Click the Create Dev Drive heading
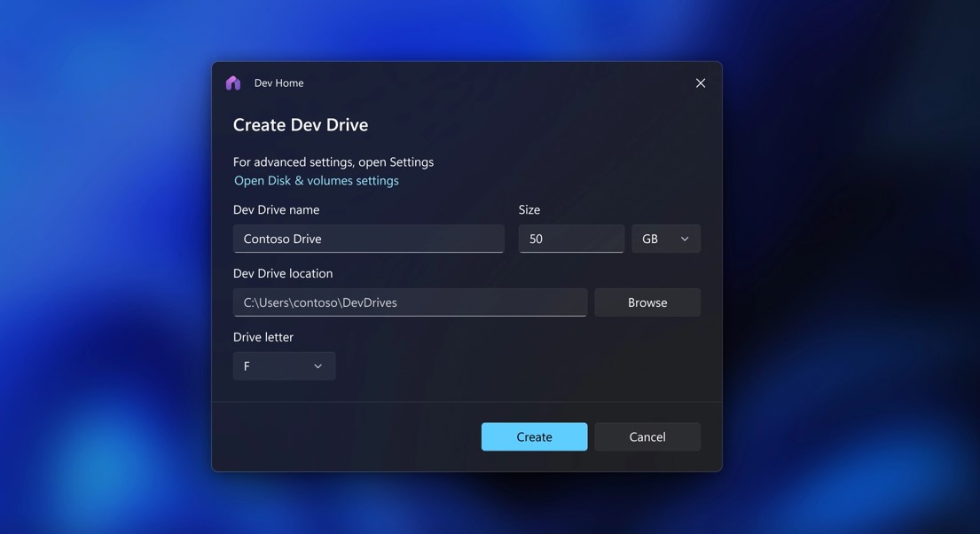The image size is (980, 534). pyautogui.click(x=301, y=123)
